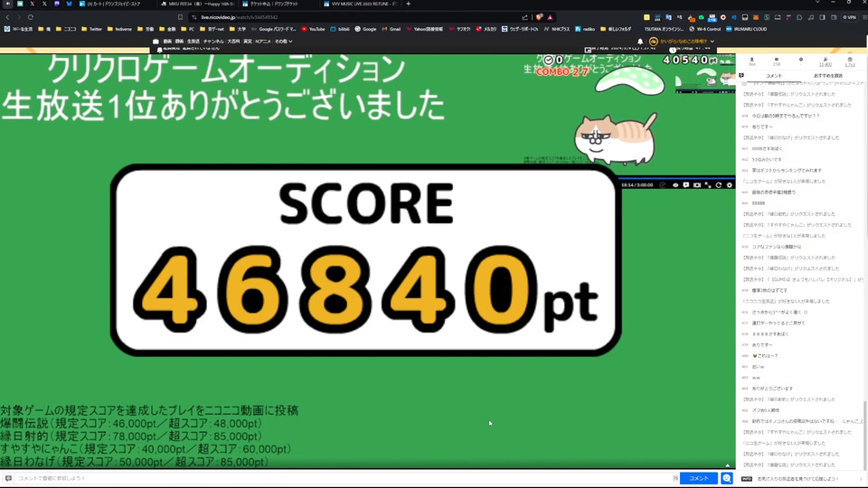Open the Wi-fi Control bookmark
The width and height of the screenshot is (868, 488).
click(x=704, y=29)
